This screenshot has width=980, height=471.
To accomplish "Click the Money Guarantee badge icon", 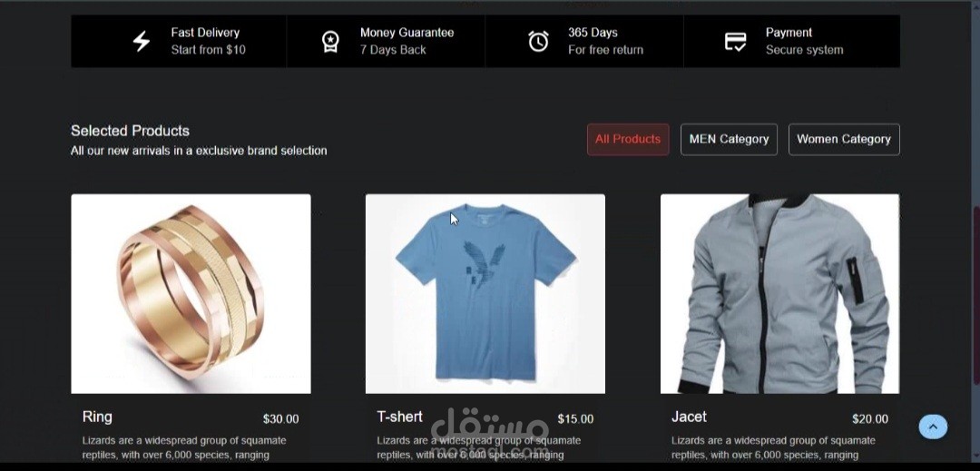I will (330, 41).
